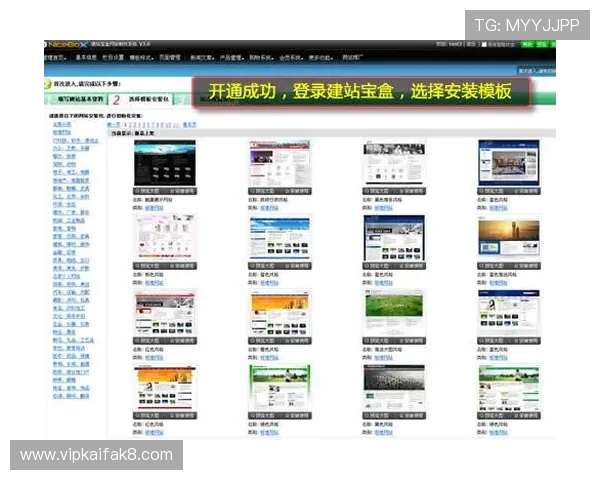The height and width of the screenshot is (480, 600).
Task: Switch to step tab 填写网站基本资料
Action: tap(80, 99)
